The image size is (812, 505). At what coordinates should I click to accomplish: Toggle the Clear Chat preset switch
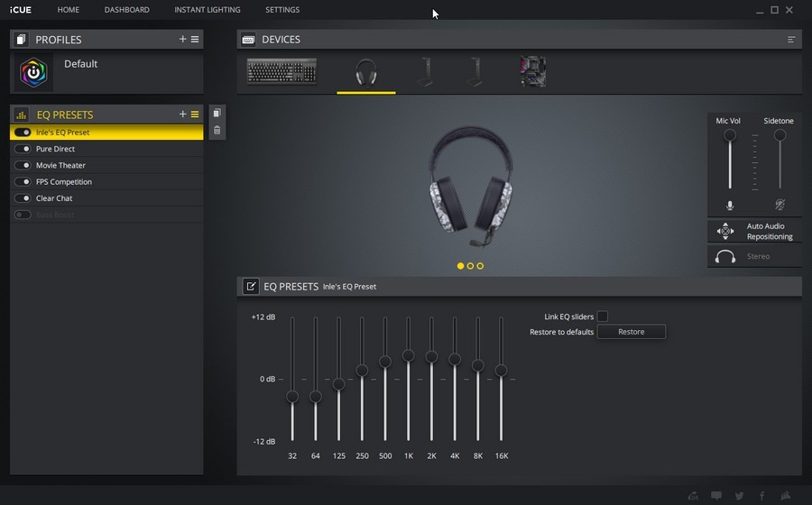pyautogui.click(x=23, y=198)
